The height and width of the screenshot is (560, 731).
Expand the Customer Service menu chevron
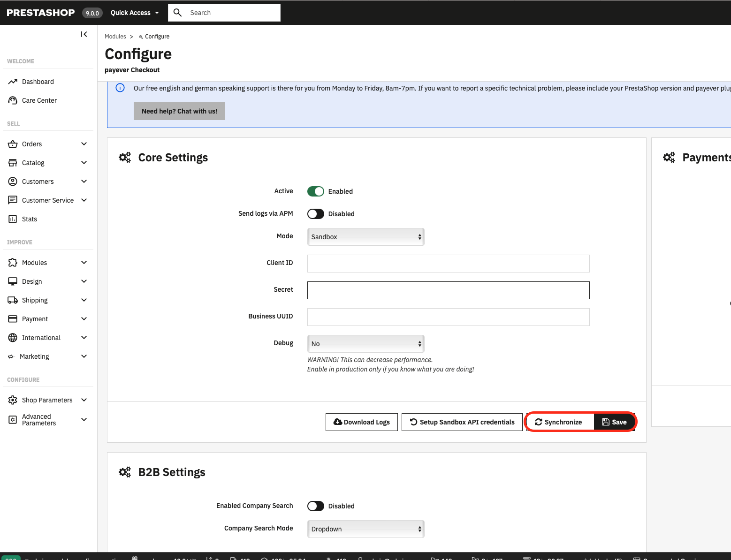[x=84, y=200]
